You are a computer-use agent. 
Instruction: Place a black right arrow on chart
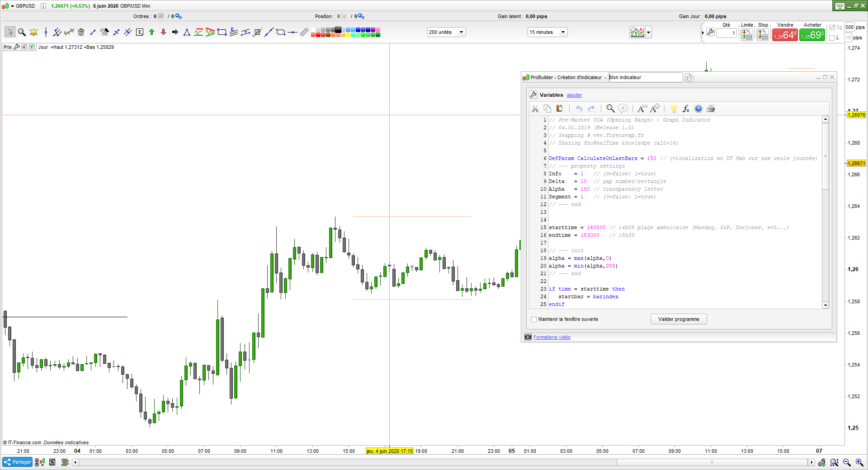175,32
